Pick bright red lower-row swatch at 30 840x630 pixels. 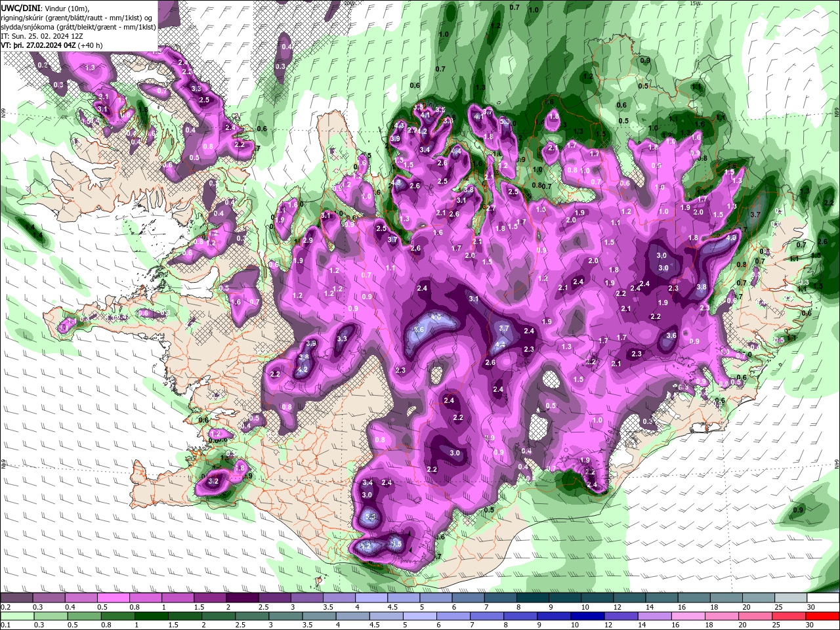pos(823,616)
